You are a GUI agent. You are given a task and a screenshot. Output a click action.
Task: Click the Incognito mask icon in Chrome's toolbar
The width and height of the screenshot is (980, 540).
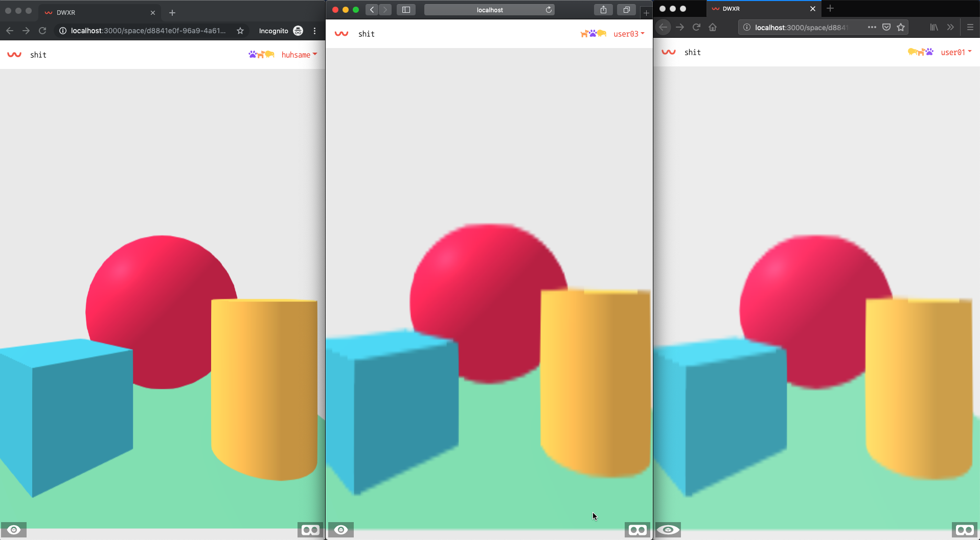click(298, 31)
